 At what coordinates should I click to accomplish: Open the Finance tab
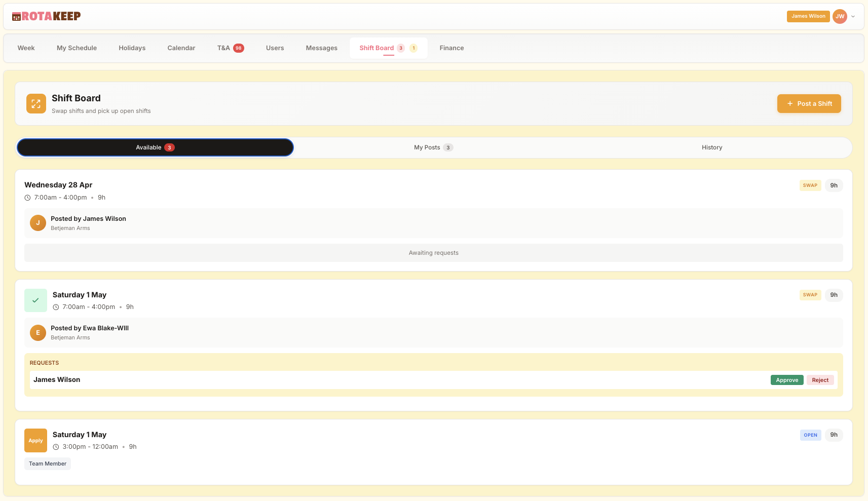451,48
